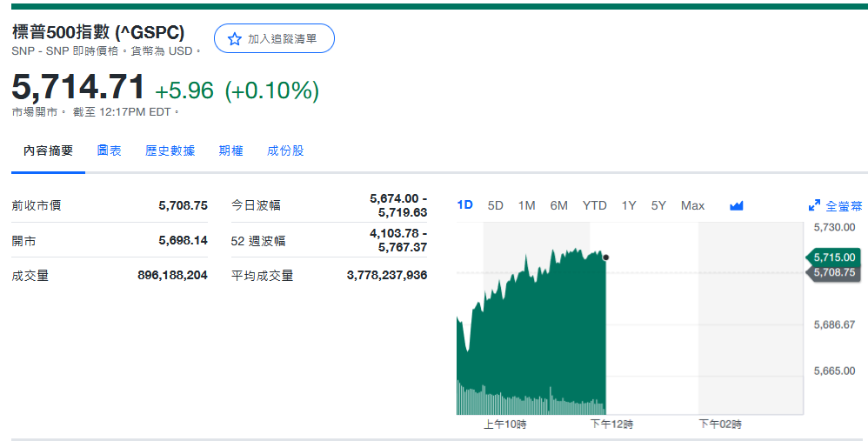868x448 pixels.
Task: Click the green 5,715.00 price label
Action: (835, 257)
